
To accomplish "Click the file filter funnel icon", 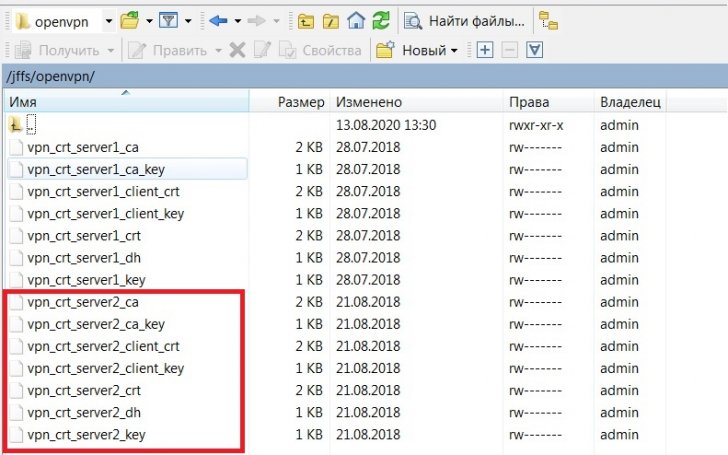I will [168, 21].
